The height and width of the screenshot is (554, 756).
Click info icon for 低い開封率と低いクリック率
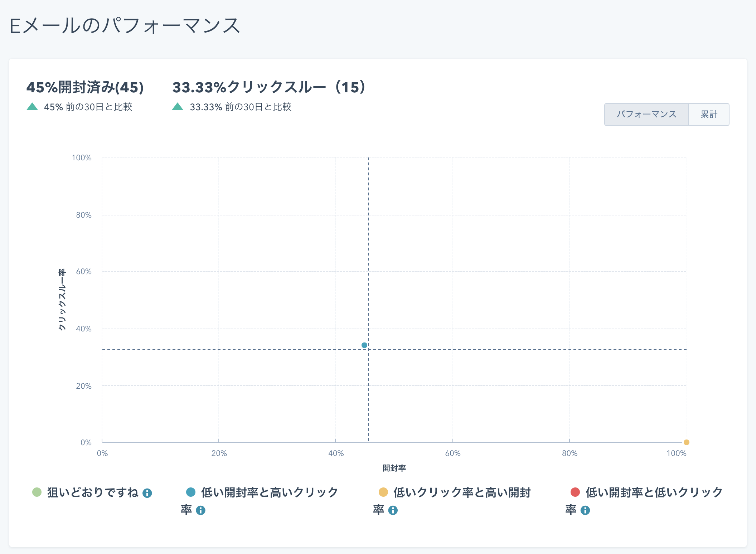585,510
